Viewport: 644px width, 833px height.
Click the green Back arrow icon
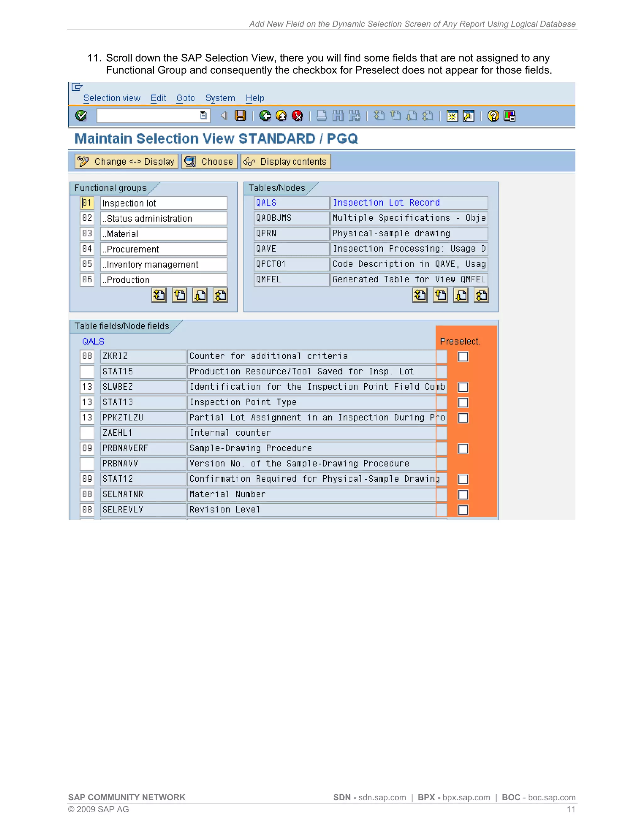[x=265, y=116]
